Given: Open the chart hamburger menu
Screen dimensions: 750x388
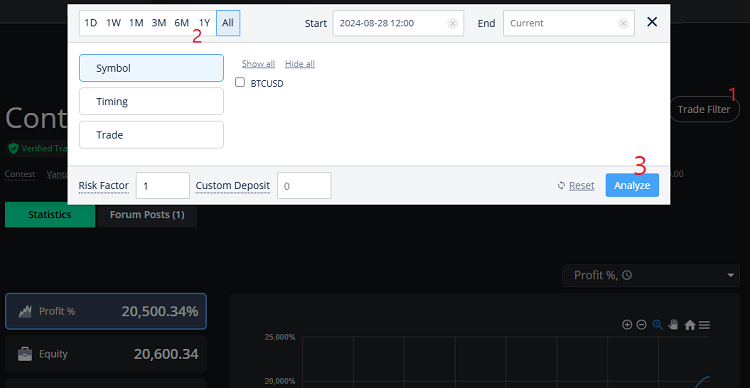Looking at the screenshot, I should 704,325.
